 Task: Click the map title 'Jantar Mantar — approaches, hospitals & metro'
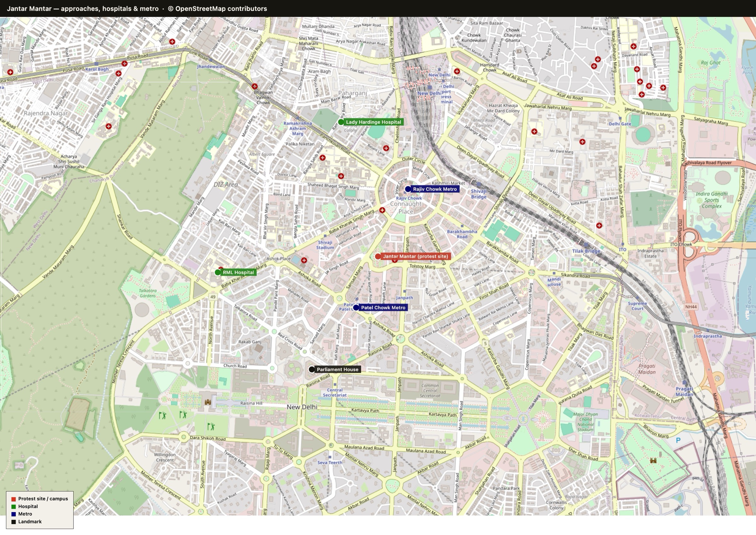[83, 9]
